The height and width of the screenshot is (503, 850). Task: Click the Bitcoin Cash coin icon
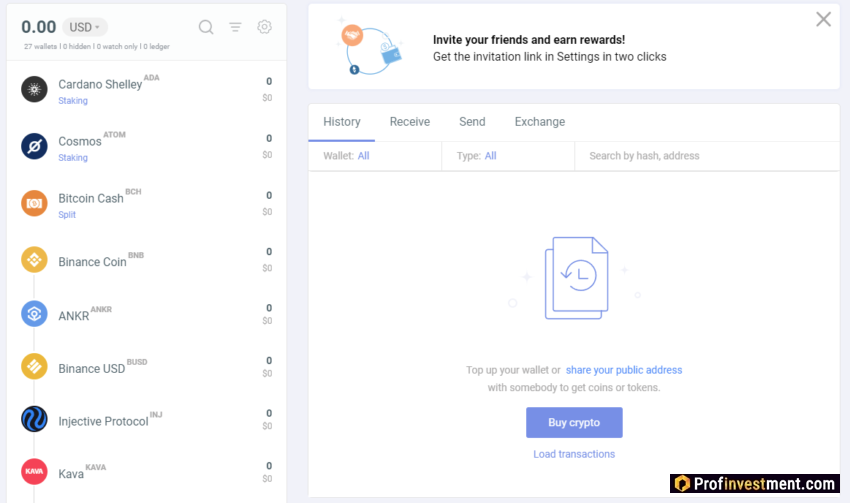pos(34,203)
